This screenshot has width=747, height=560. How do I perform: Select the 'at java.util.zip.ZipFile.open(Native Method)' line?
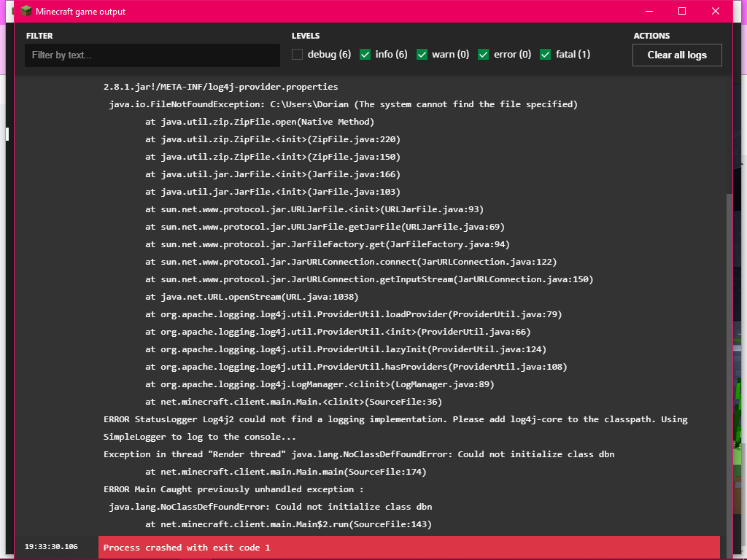click(x=260, y=122)
